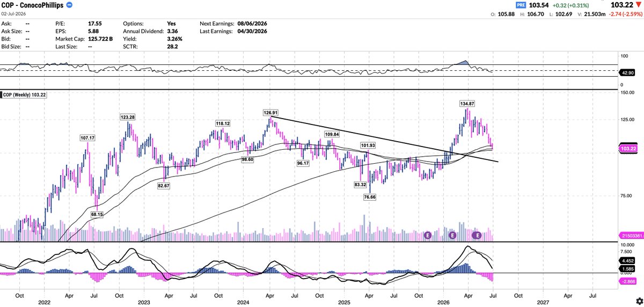Click the Bid Size label

click(12, 46)
